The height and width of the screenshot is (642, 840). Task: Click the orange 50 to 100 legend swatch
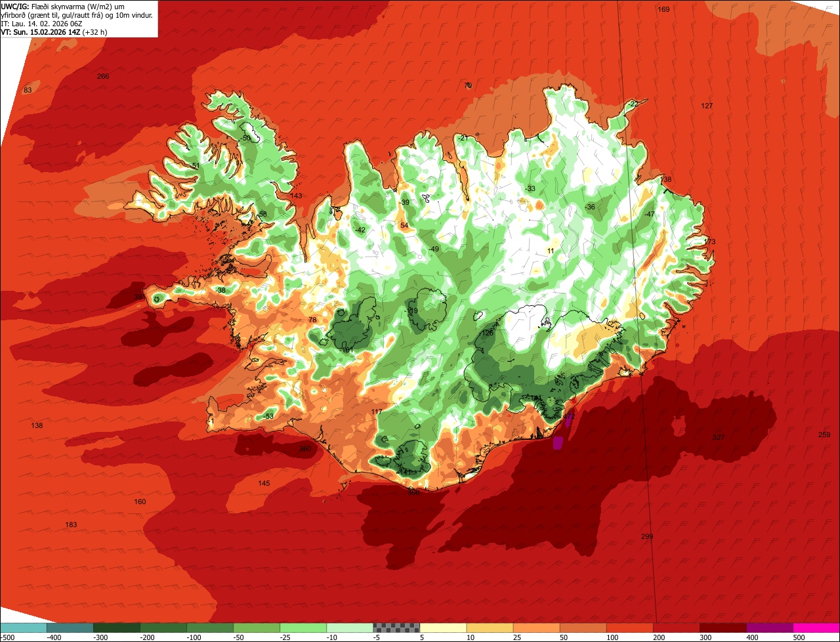point(583,628)
